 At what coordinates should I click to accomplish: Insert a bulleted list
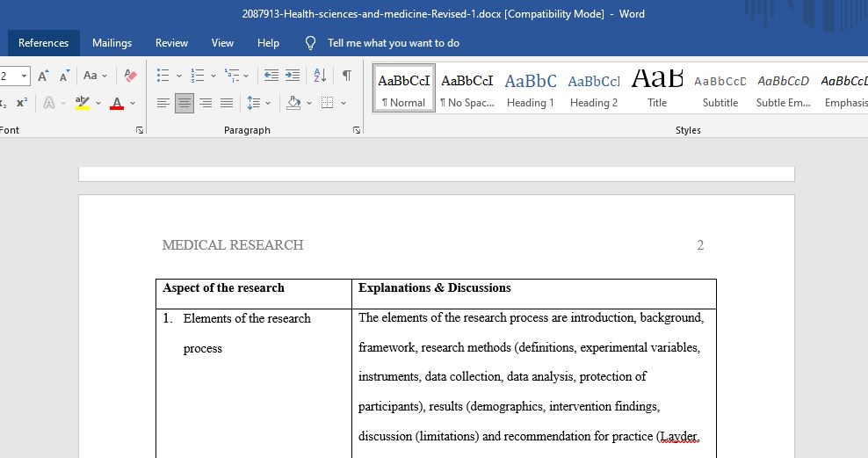point(163,76)
